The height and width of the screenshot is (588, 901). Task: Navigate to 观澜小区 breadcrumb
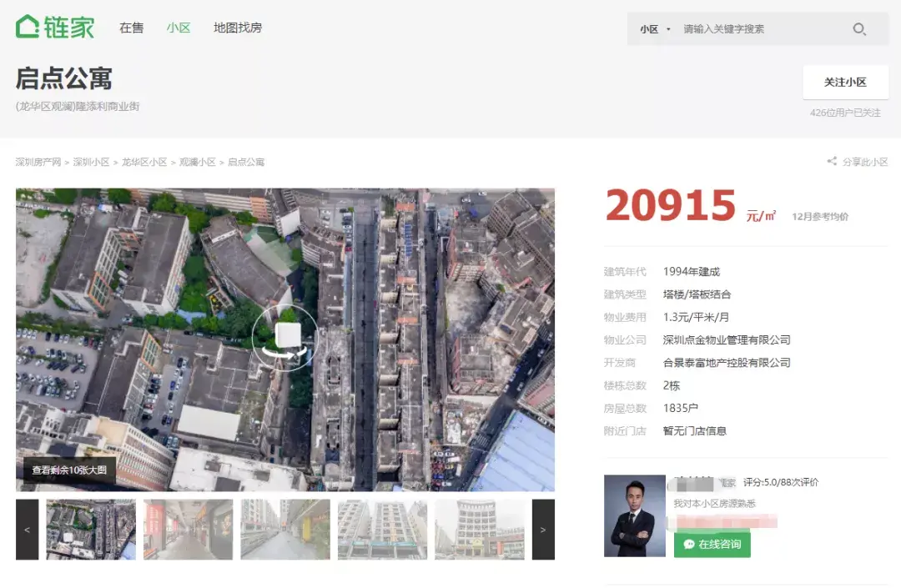tap(198, 162)
